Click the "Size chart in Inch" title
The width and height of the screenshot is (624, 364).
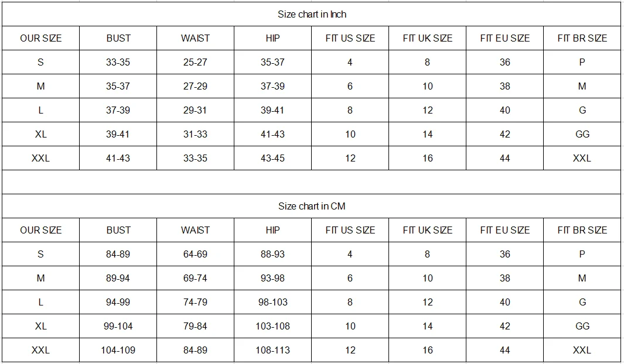click(x=312, y=14)
